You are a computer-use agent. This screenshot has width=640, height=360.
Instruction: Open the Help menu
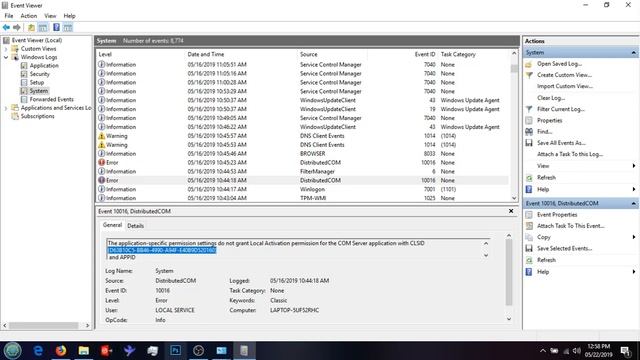pyautogui.click(x=69, y=16)
